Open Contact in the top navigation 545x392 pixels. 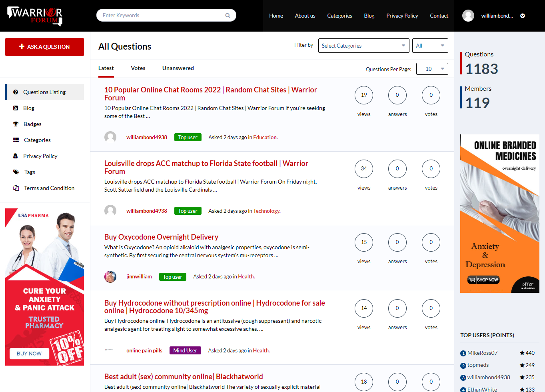pos(439,16)
